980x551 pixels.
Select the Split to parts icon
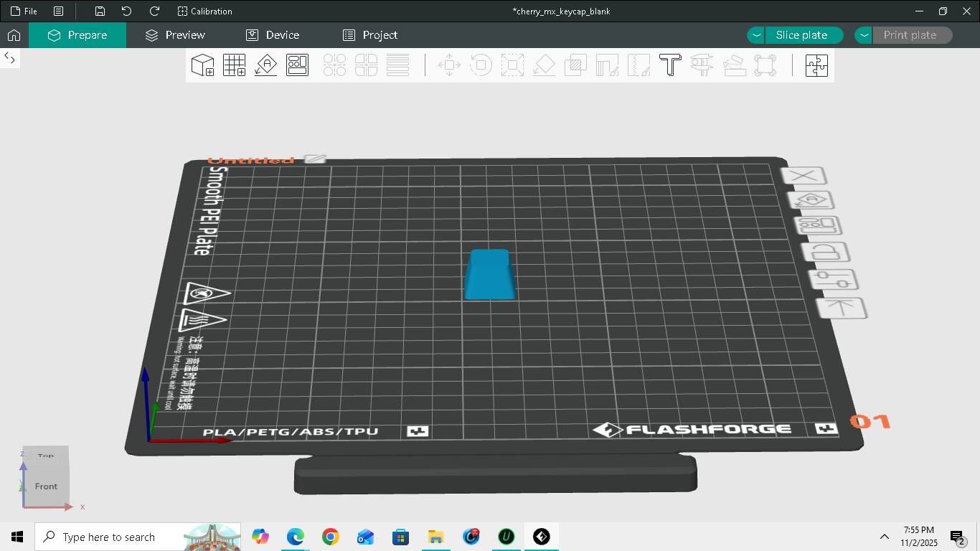366,65
